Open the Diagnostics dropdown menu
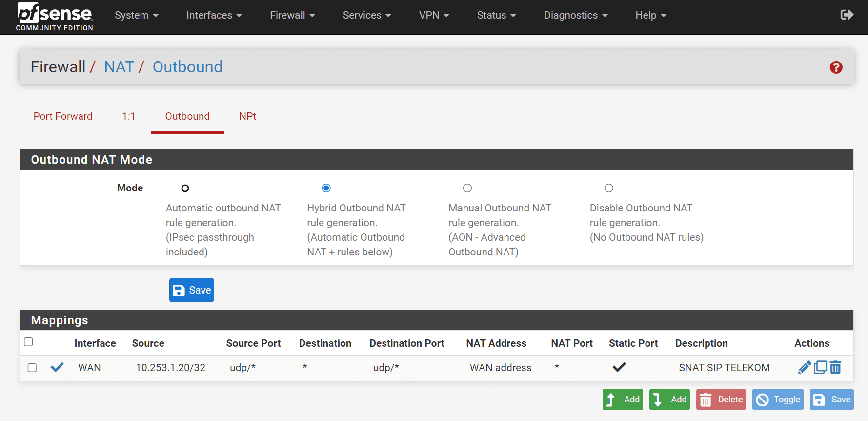The width and height of the screenshot is (868, 421). tap(576, 15)
